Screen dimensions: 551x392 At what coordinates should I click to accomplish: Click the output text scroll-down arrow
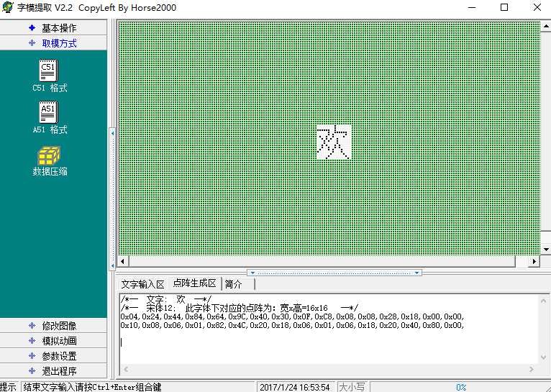tap(543, 357)
